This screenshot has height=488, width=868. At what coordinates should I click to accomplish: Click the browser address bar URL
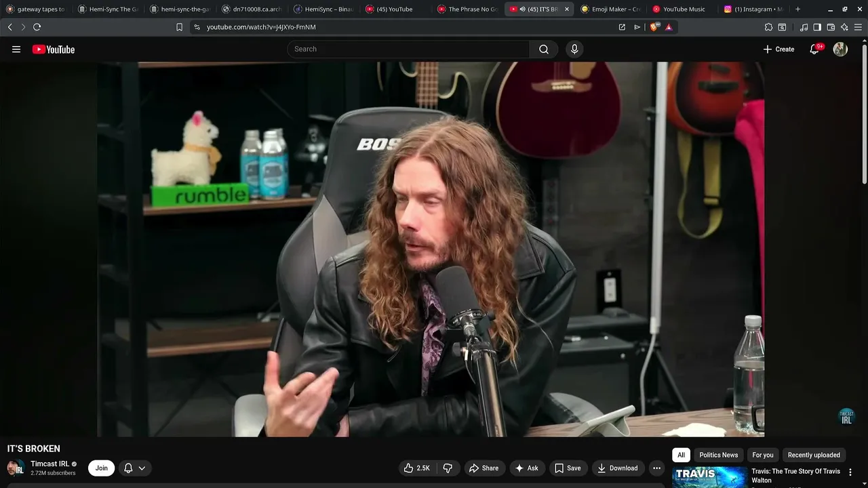click(x=261, y=27)
